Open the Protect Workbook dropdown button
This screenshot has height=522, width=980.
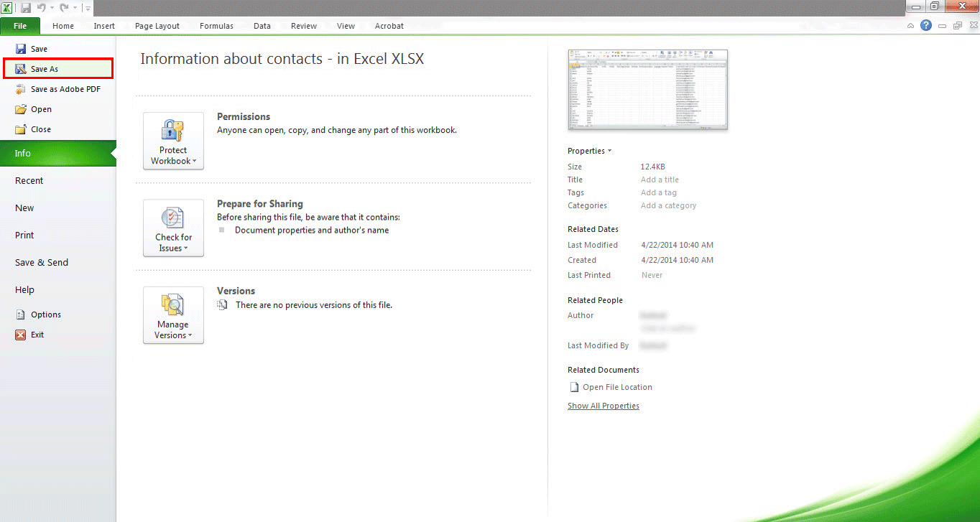click(x=173, y=141)
